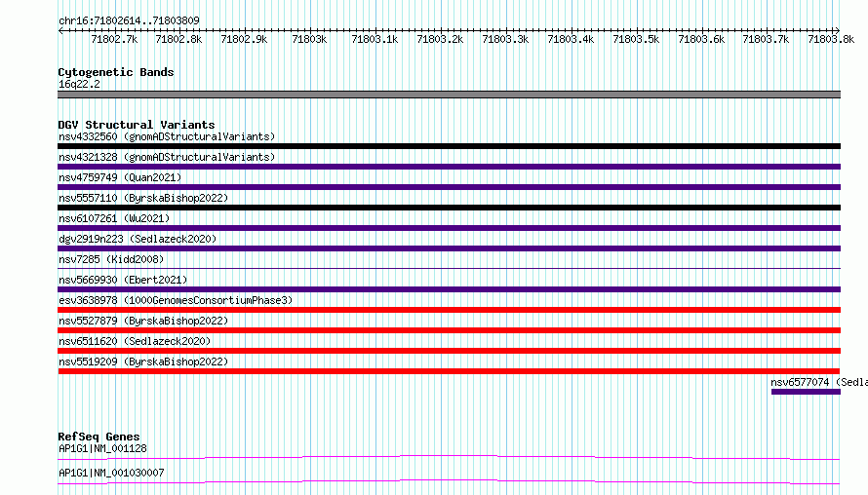Click the red bar under nsv5527879
This screenshot has height=495, width=868.
(x=449, y=330)
